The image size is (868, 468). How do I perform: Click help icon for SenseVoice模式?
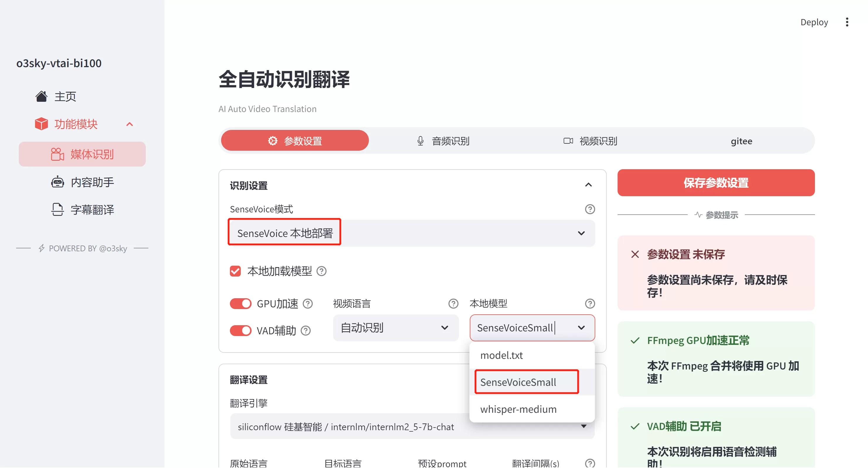[590, 209]
